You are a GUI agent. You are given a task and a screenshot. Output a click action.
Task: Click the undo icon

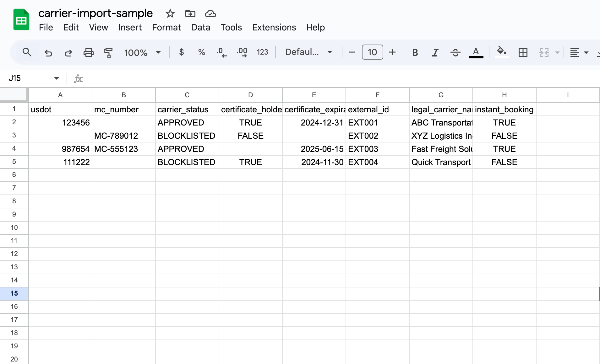[x=48, y=52]
